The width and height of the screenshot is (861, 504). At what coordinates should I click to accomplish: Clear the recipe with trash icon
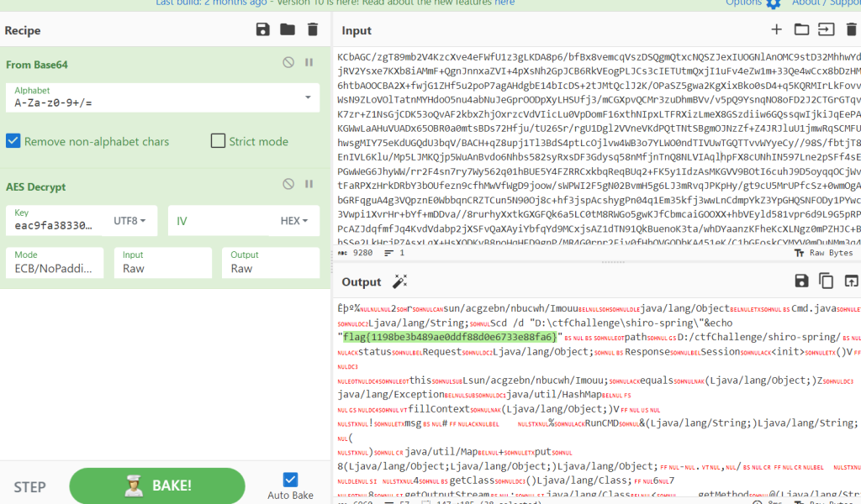[x=313, y=30]
